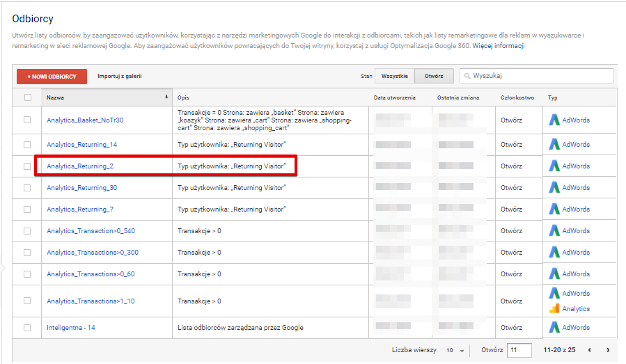This screenshot has height=364, width=626.
Task: Click AdWords icon in Analytics_Transaction>0_540 row
Action: click(554, 230)
